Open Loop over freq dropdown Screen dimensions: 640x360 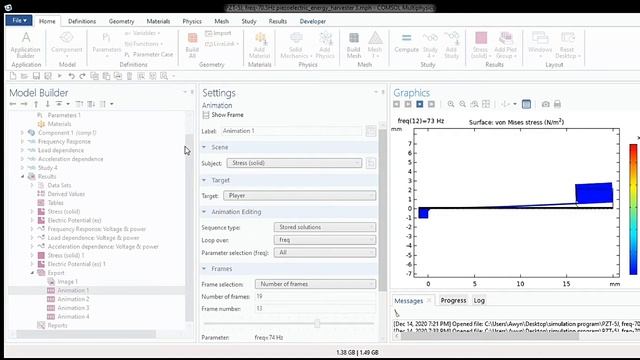tap(325, 240)
